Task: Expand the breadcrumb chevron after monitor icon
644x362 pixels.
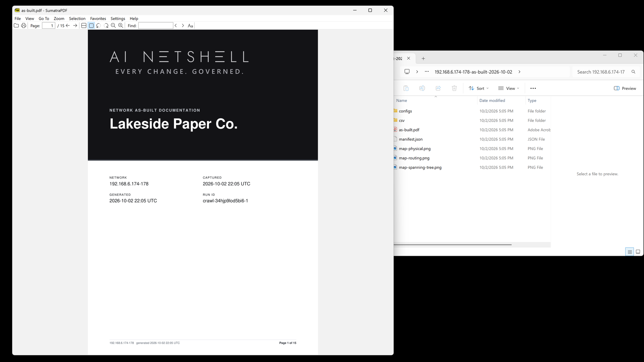Action: pos(417,72)
